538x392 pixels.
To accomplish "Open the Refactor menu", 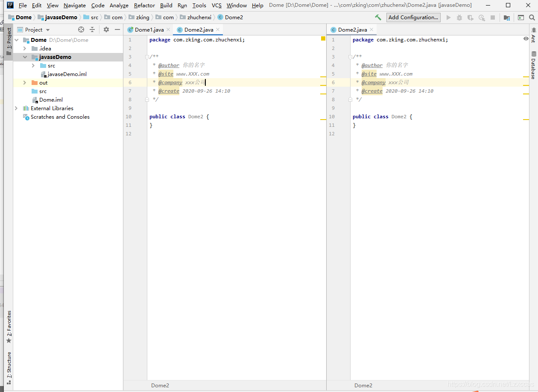I will [x=144, y=6].
